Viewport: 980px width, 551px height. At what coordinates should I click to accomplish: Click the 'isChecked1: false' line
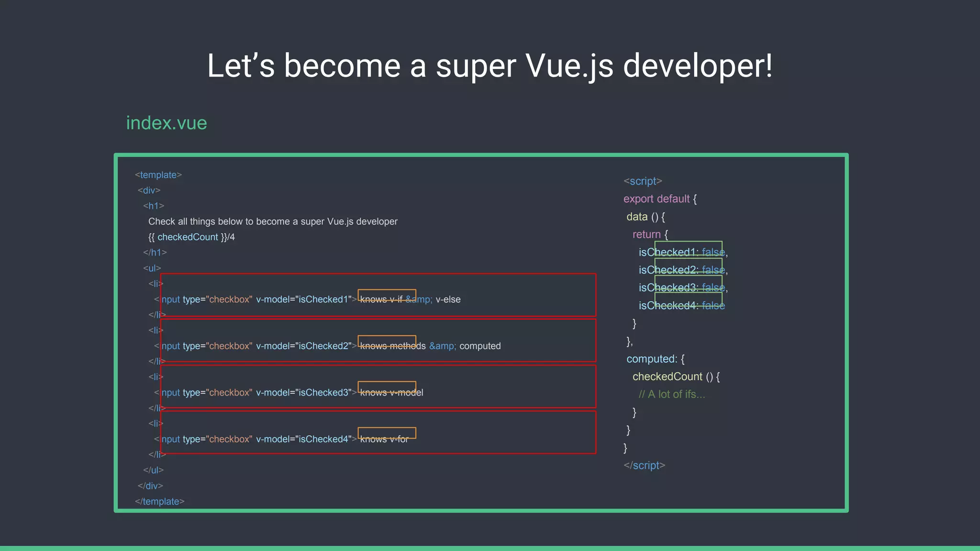pyautogui.click(x=683, y=252)
